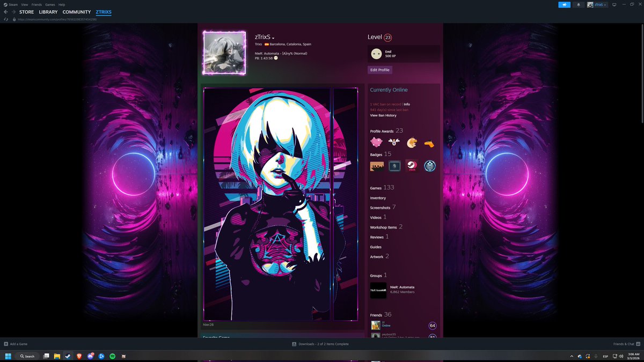Open the Artwork 2 link
Image resolution: width=644 pixels, height=362 pixels.
[x=379, y=256]
